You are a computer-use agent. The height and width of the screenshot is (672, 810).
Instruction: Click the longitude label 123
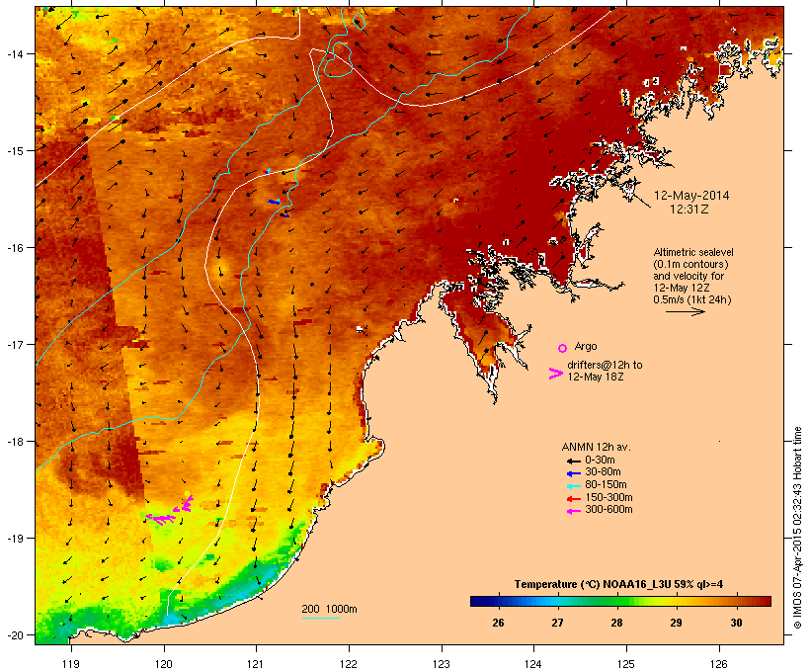coord(442,664)
